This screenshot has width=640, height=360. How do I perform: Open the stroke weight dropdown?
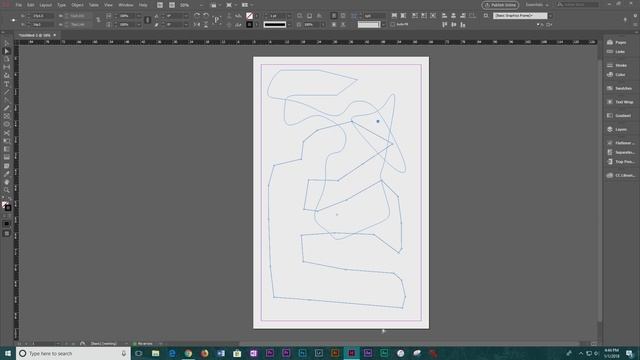click(289, 16)
